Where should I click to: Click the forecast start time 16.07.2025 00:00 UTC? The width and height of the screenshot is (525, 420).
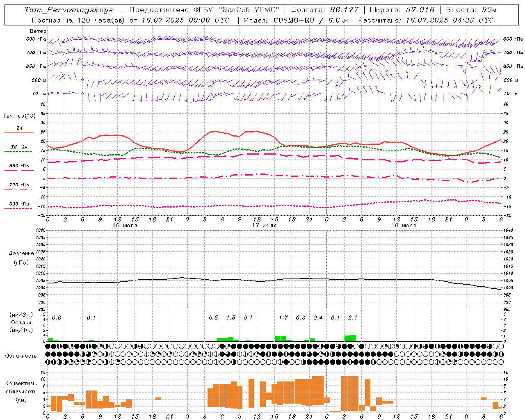pyautogui.click(x=185, y=20)
